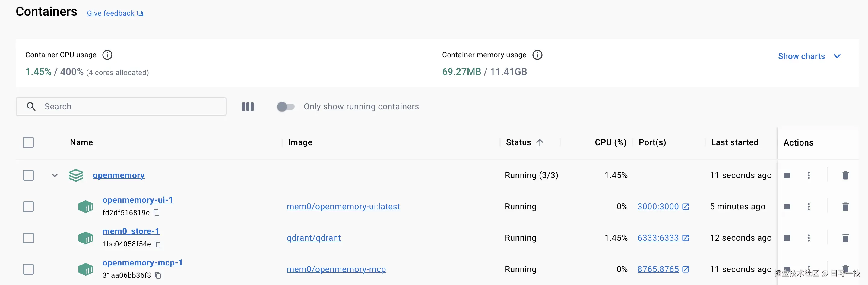
Task: Click the column layout settings icon
Action: click(248, 107)
